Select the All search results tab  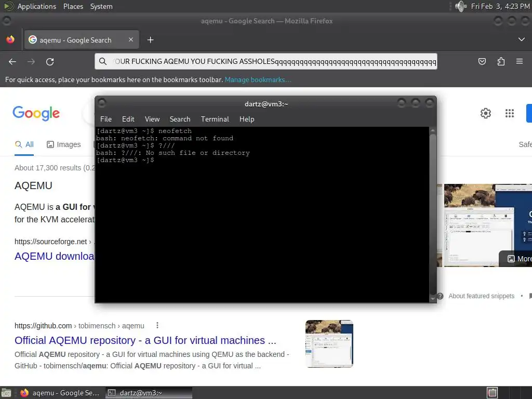pyautogui.click(x=24, y=144)
